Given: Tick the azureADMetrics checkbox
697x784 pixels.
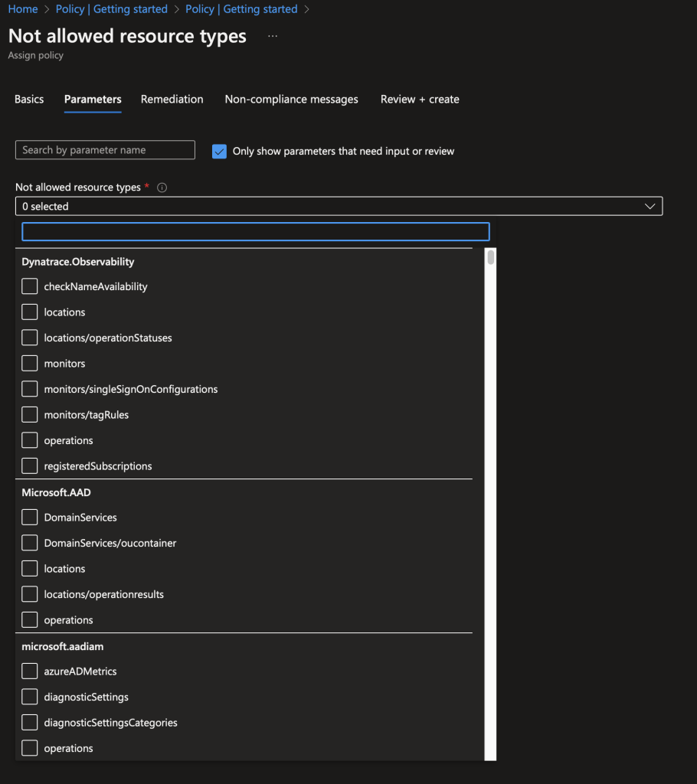Looking at the screenshot, I should coord(30,671).
